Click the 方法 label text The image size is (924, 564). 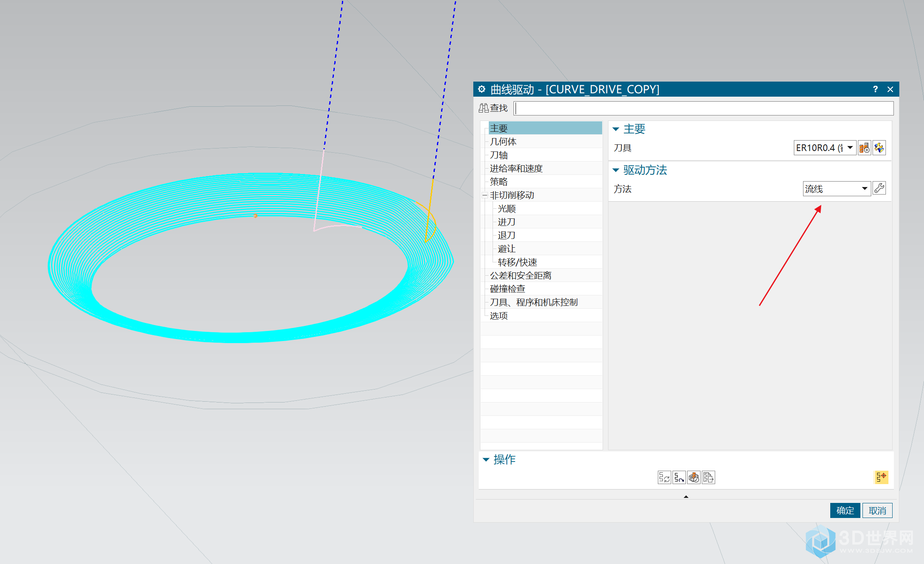(622, 189)
